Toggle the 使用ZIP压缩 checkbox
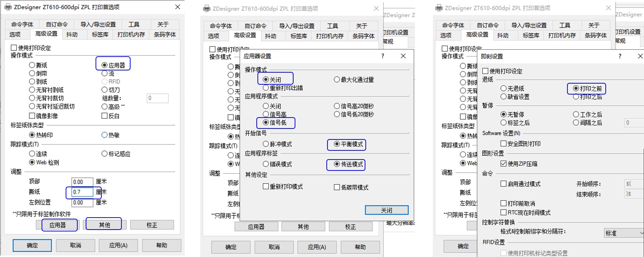This screenshot has height=257, width=644. [x=504, y=164]
